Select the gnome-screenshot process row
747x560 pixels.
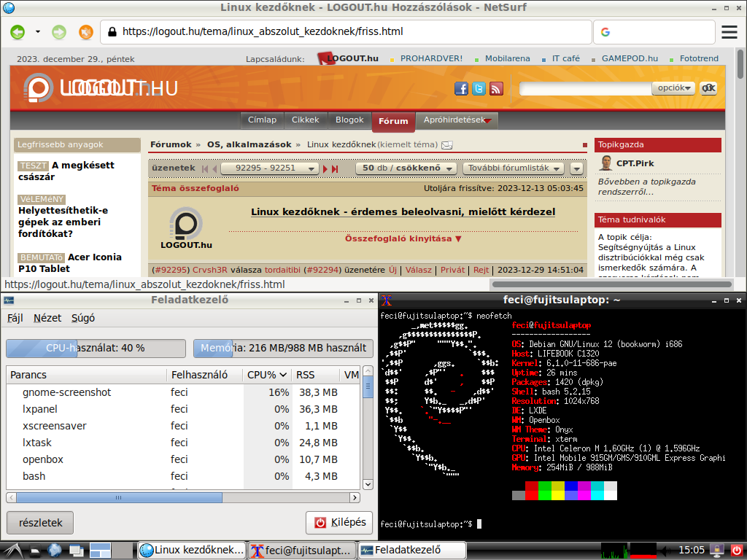[x=183, y=392]
